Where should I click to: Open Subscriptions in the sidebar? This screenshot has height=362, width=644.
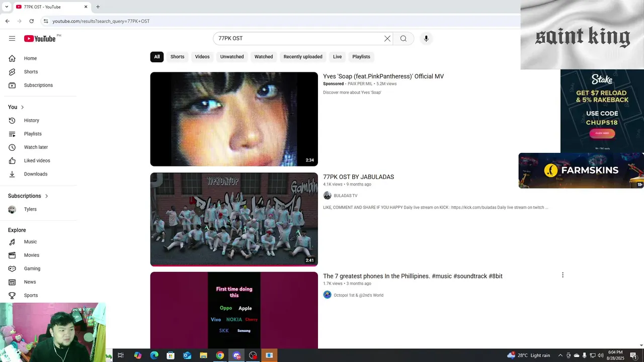[x=39, y=85]
